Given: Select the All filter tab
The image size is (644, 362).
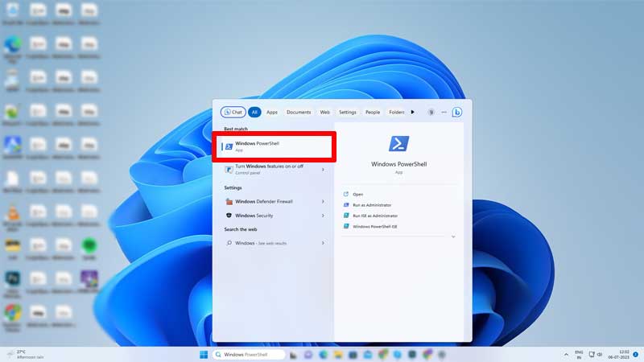Looking at the screenshot, I should (254, 112).
